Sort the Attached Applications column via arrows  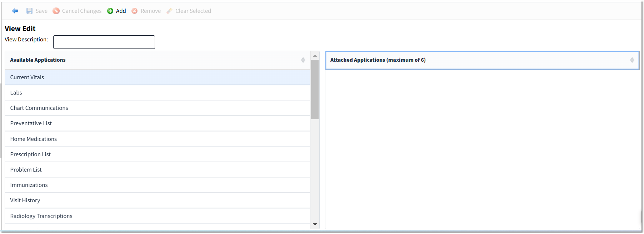coord(632,60)
